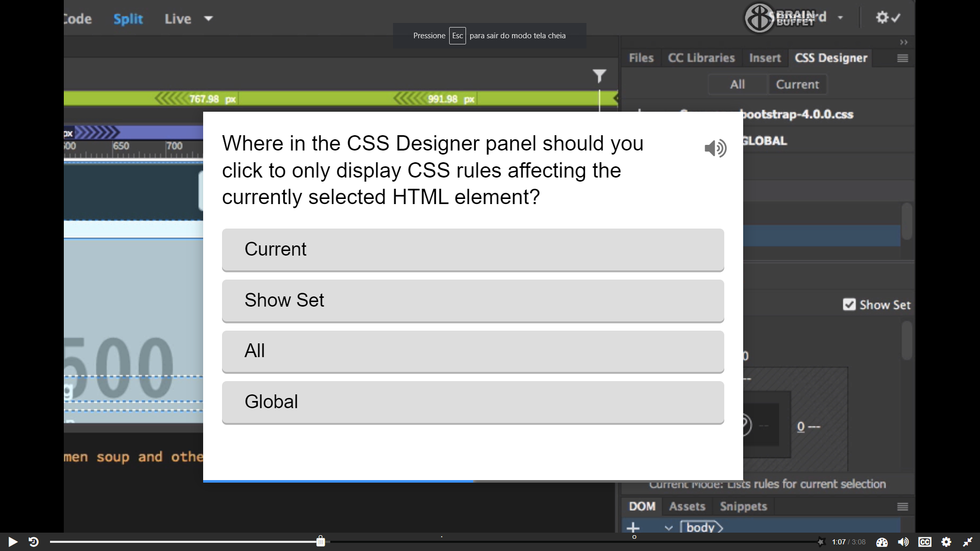The width and height of the screenshot is (980, 551).
Task: Open the Live view dropdown arrow
Action: click(208, 19)
